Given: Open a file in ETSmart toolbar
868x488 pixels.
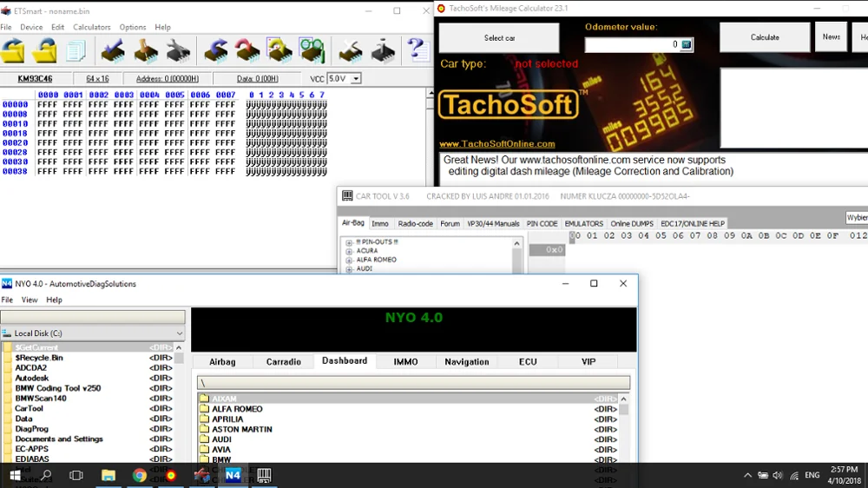Looking at the screenshot, I should [x=13, y=51].
